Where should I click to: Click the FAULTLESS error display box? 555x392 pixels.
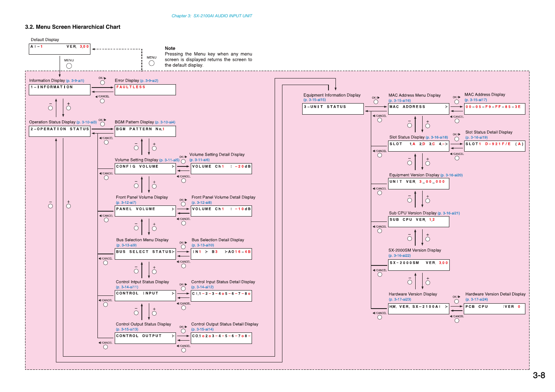(x=145, y=90)
